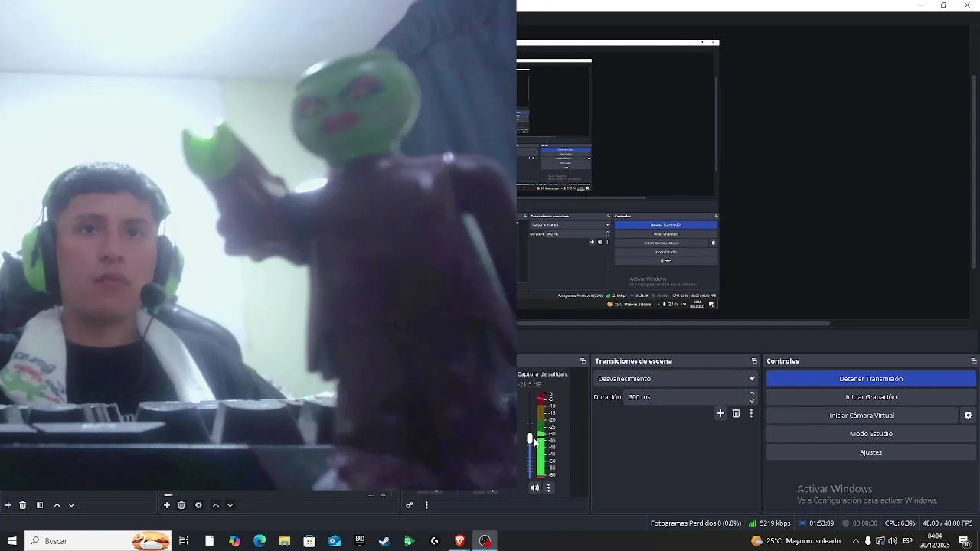Open Steam from the taskbar
Image resolution: width=980 pixels, height=551 pixels.
[384, 541]
